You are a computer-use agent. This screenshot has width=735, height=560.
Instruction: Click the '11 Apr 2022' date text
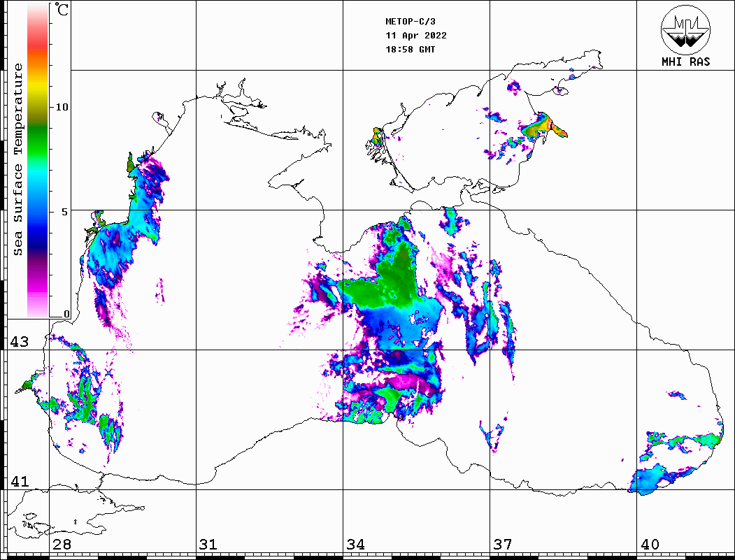tap(416, 36)
